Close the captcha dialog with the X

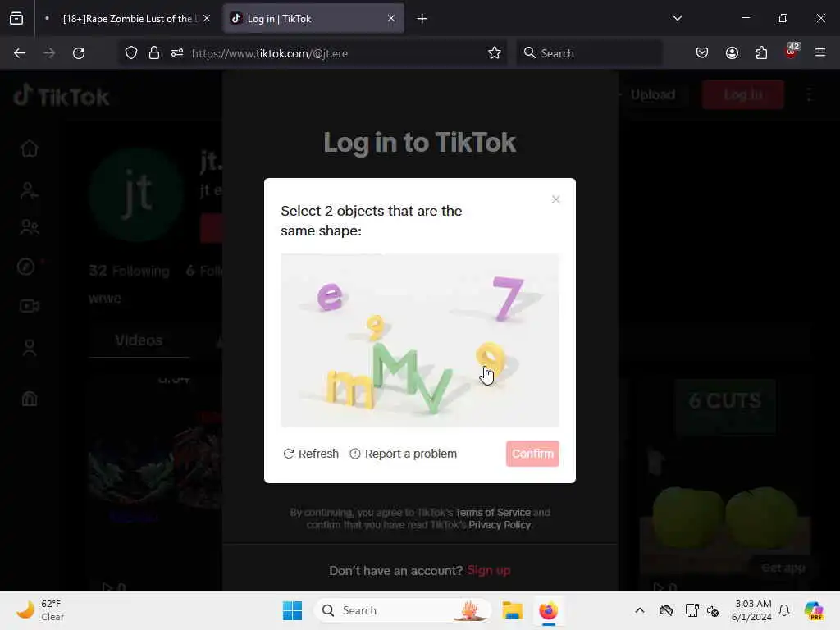pyautogui.click(x=555, y=199)
